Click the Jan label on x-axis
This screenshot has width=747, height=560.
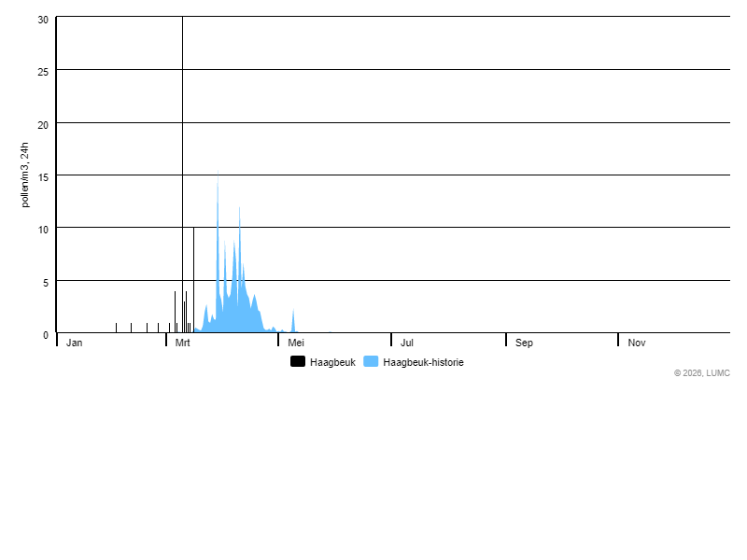coord(75,343)
